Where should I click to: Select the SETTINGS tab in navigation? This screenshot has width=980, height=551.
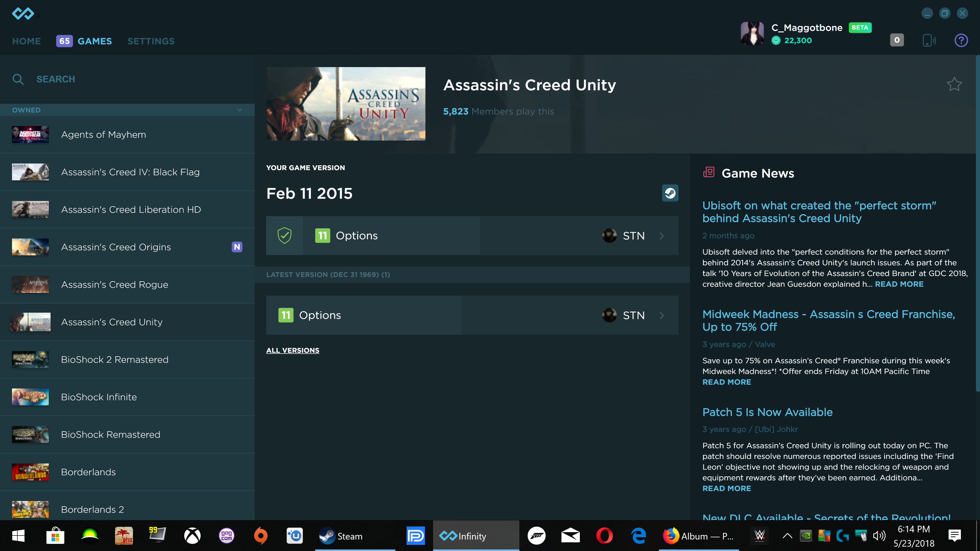[151, 41]
